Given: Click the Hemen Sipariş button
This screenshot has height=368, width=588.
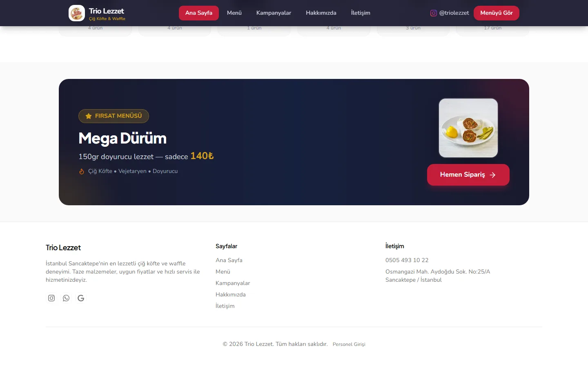Looking at the screenshot, I should [468, 175].
